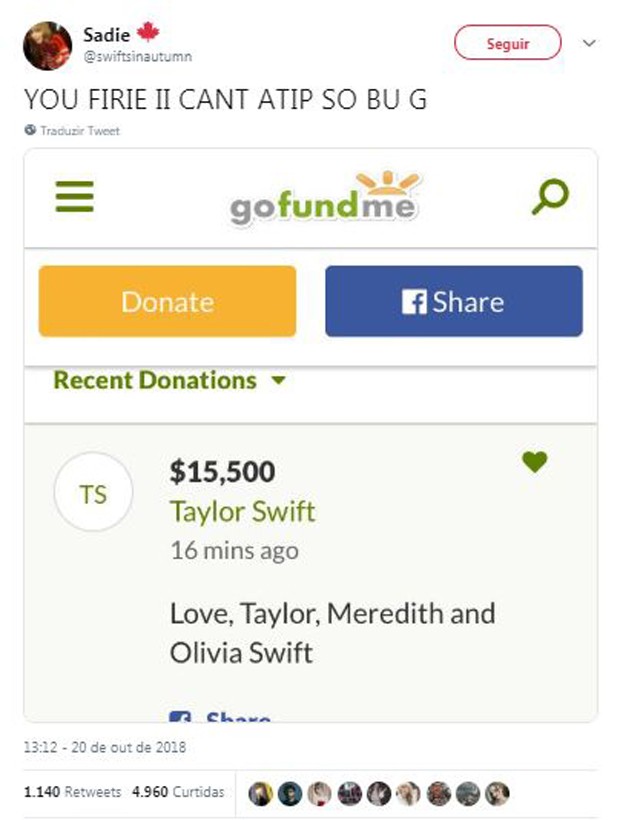Click the Traduzir Tweet link

coord(80,131)
